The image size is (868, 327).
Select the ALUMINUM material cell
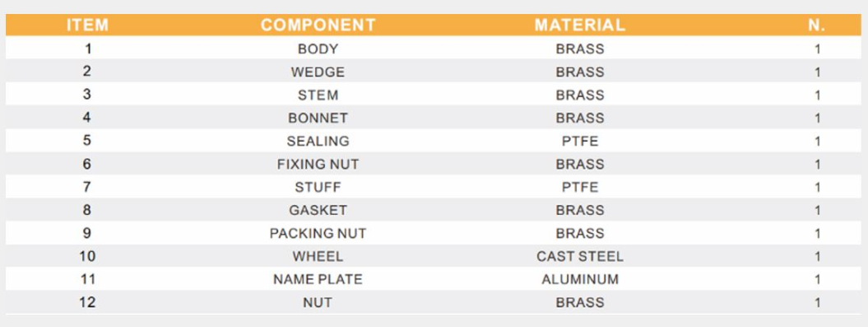point(579,279)
